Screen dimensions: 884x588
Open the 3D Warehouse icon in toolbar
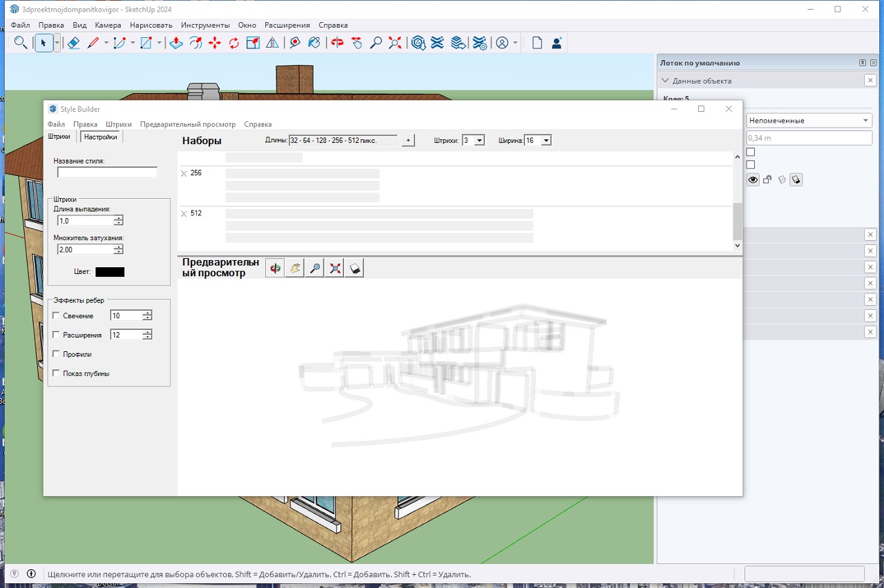(418, 43)
